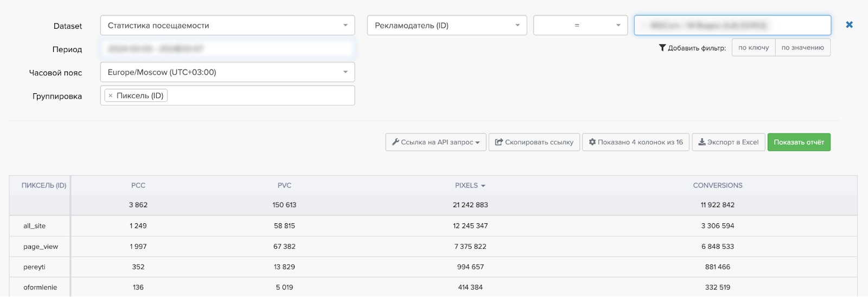Click the Период date range field
The image size is (868, 297).
click(x=227, y=49)
